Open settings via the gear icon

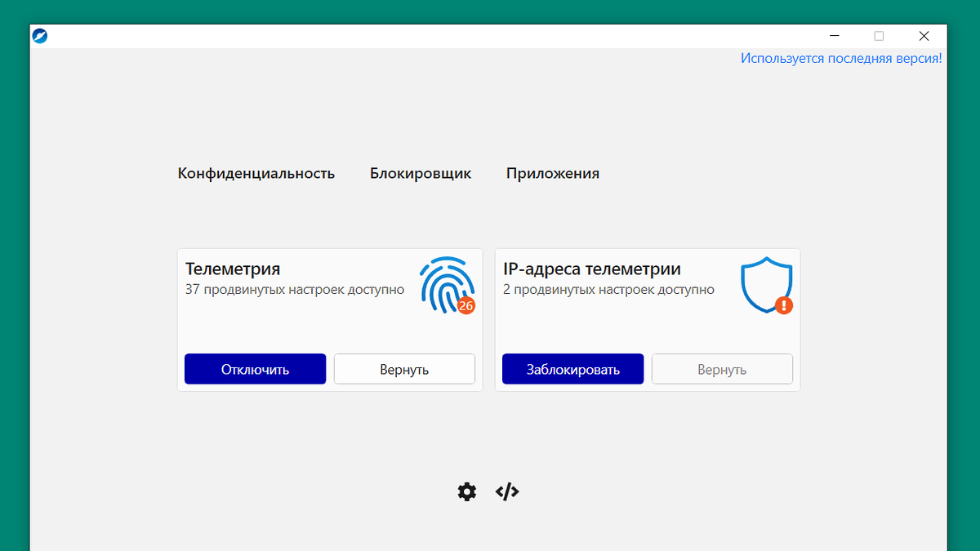[x=466, y=491]
